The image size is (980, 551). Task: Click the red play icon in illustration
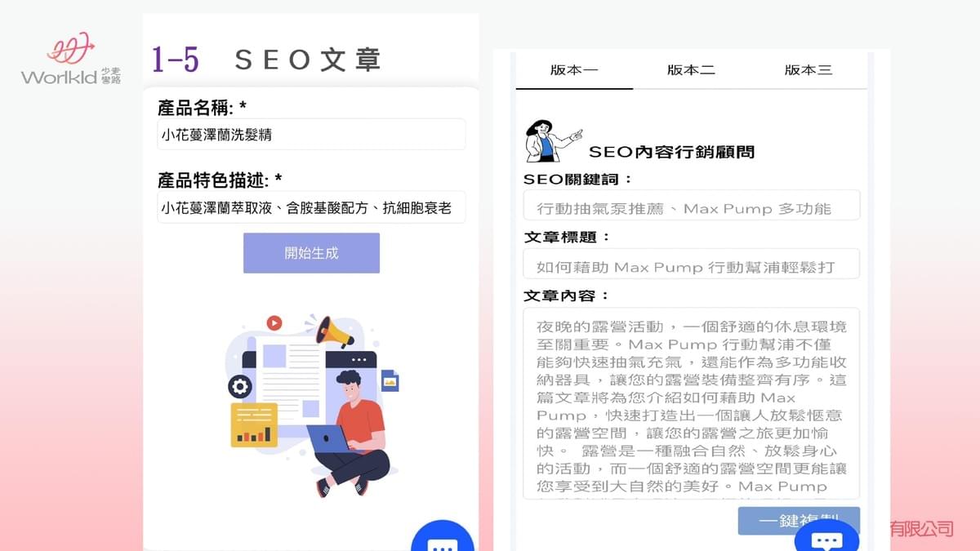click(274, 323)
